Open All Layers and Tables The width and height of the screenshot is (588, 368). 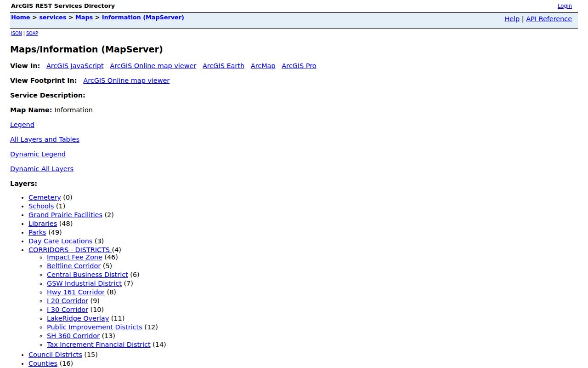pos(45,139)
